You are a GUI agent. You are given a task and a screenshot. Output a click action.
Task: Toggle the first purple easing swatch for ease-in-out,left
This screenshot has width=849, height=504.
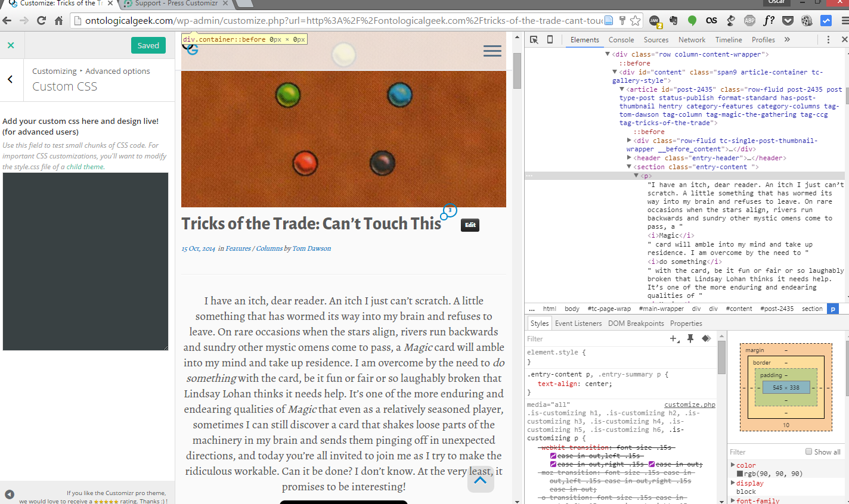click(x=553, y=456)
